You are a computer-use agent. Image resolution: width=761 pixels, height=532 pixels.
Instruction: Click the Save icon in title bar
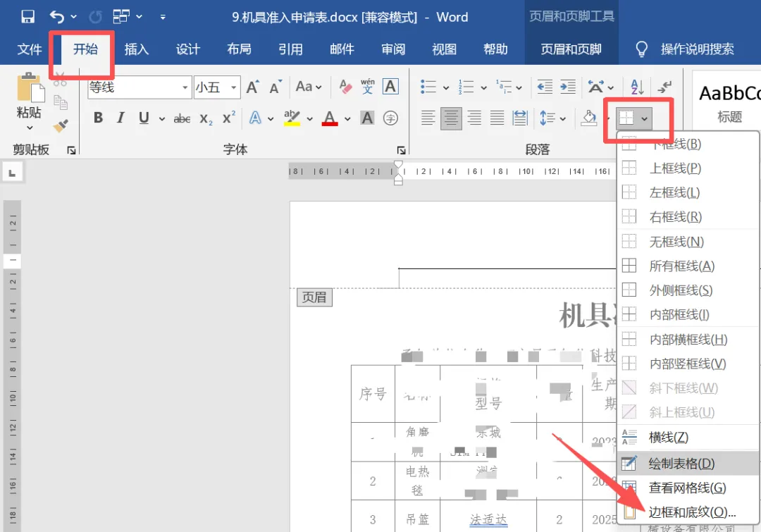[x=27, y=17]
